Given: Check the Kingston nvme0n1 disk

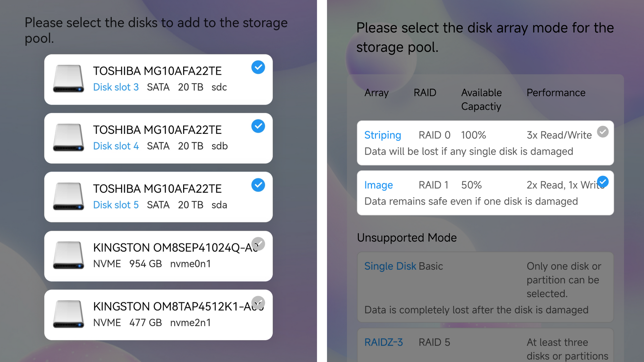Looking at the screenshot, I should 258,244.
